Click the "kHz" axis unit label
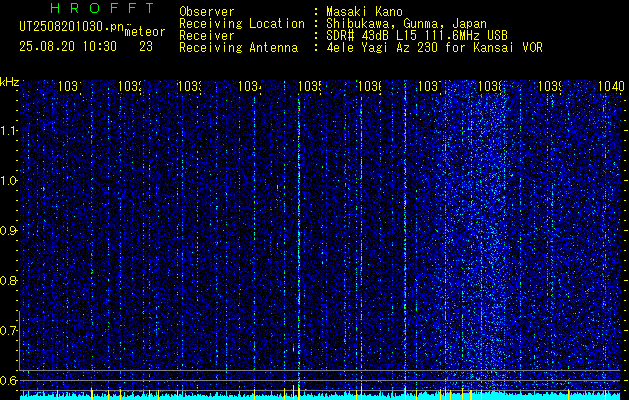629x400 pixels. pos(9,82)
